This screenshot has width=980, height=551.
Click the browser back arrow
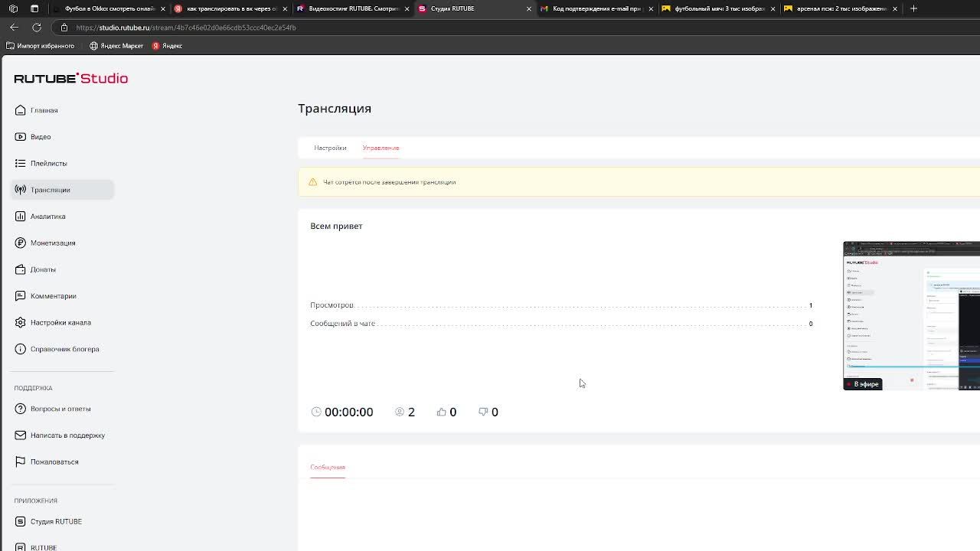[14, 28]
